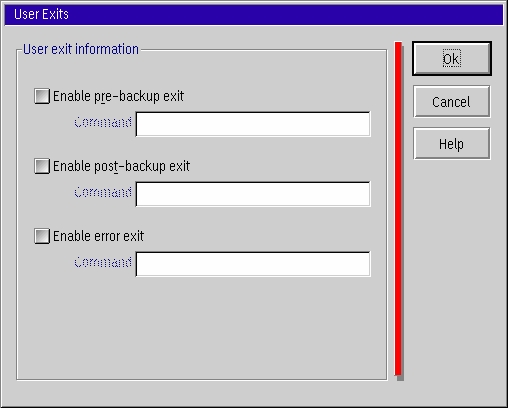Click empty space below error exit Command field
The height and width of the screenshot is (408, 508).
pos(202,327)
